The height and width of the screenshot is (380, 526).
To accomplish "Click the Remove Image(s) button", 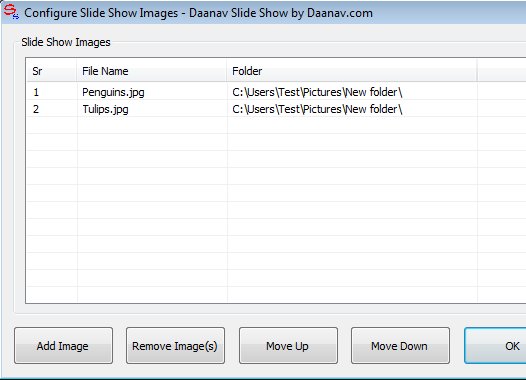I will pyautogui.click(x=175, y=346).
